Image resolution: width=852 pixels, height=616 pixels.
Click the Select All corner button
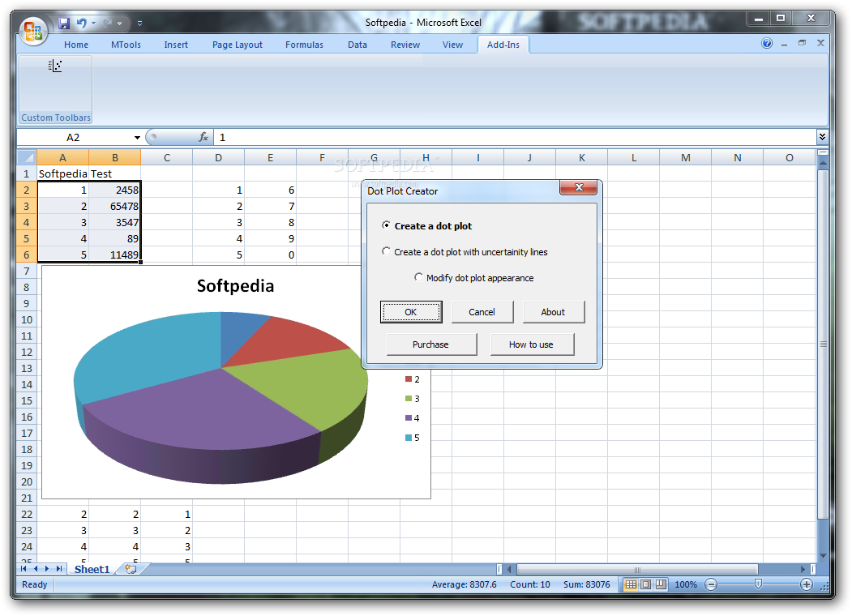27,157
